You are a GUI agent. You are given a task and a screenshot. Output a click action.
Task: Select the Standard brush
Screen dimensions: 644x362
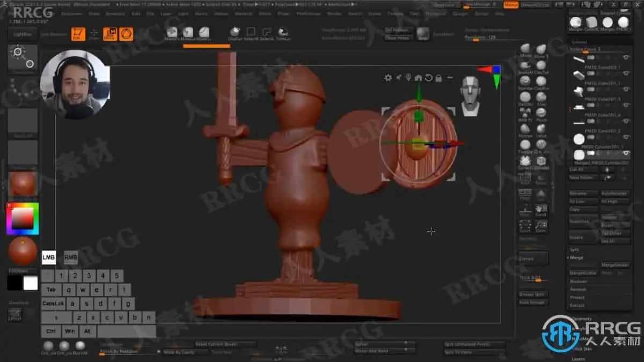[x=525, y=82]
